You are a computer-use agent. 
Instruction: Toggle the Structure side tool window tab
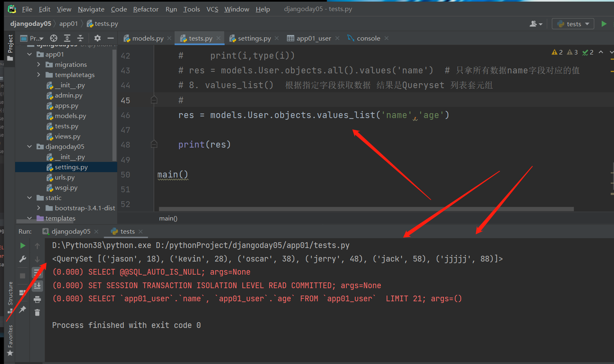10,298
